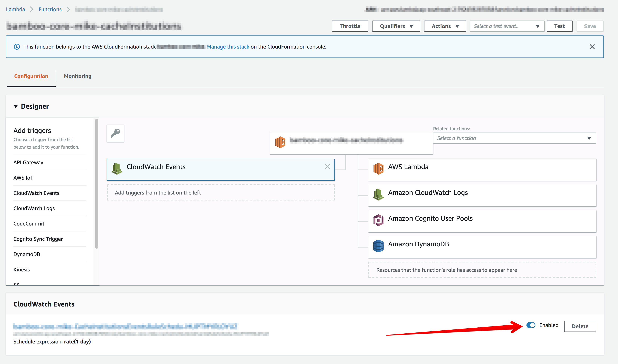Select the Amazon DynamoDB resource card
The image size is (618, 364).
(482, 247)
